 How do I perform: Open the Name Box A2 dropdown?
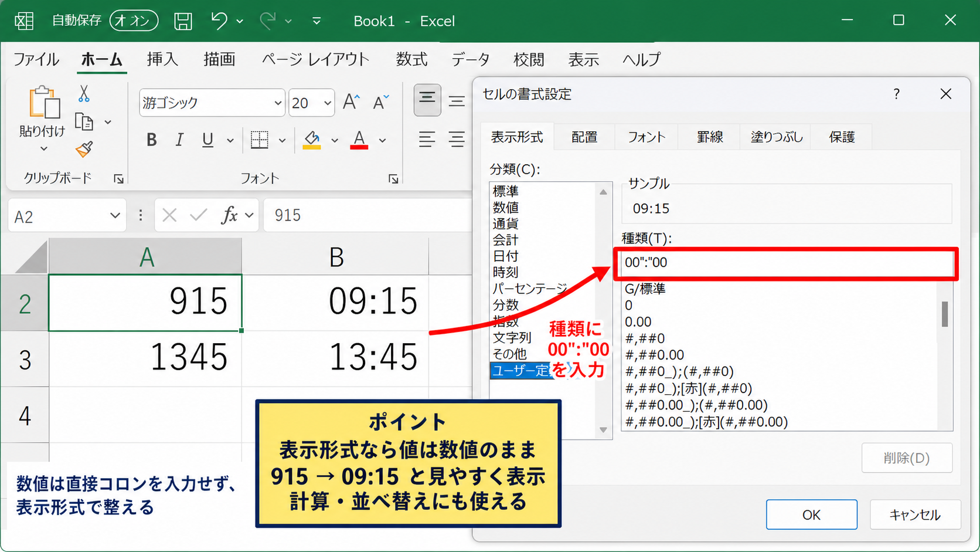114,216
